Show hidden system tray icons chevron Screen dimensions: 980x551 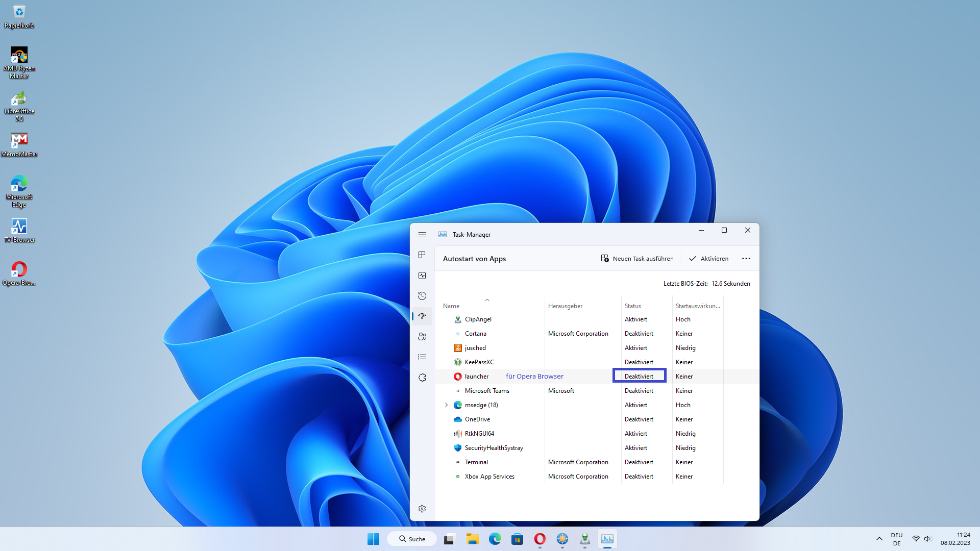pos(879,539)
